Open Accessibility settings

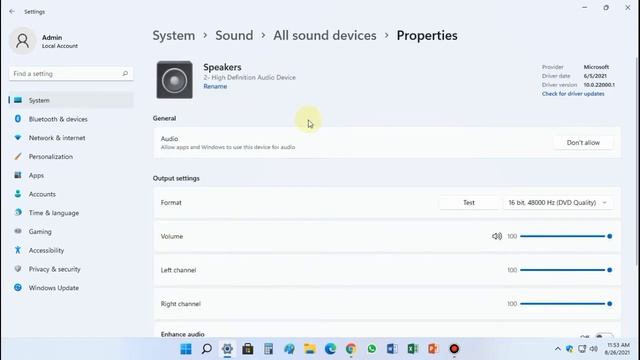click(x=71, y=250)
